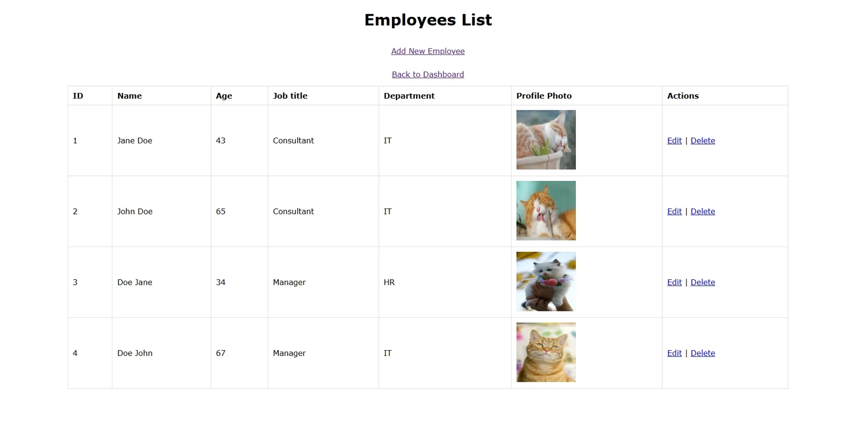Click the Job title column header
Screen dimensions: 868x435
290,96
